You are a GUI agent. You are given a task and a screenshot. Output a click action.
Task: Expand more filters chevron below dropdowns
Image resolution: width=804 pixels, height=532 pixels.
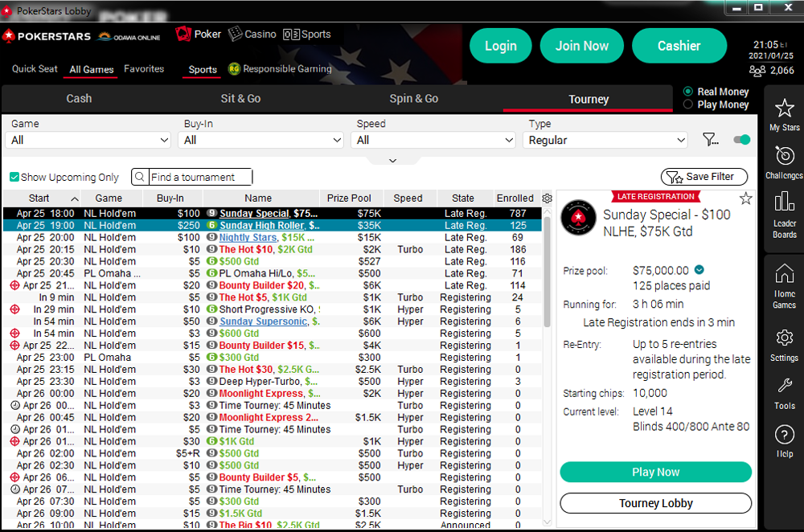click(x=393, y=161)
